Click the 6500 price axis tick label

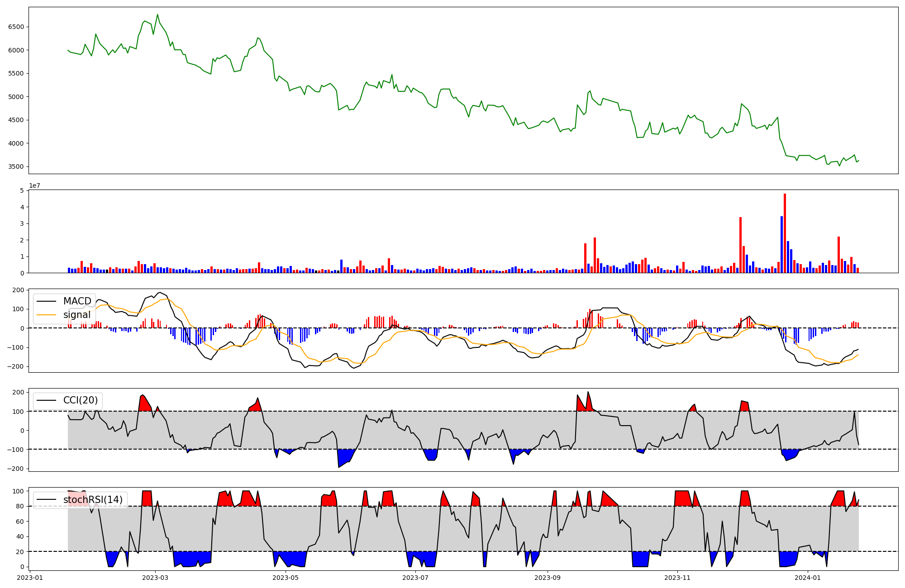coord(16,27)
